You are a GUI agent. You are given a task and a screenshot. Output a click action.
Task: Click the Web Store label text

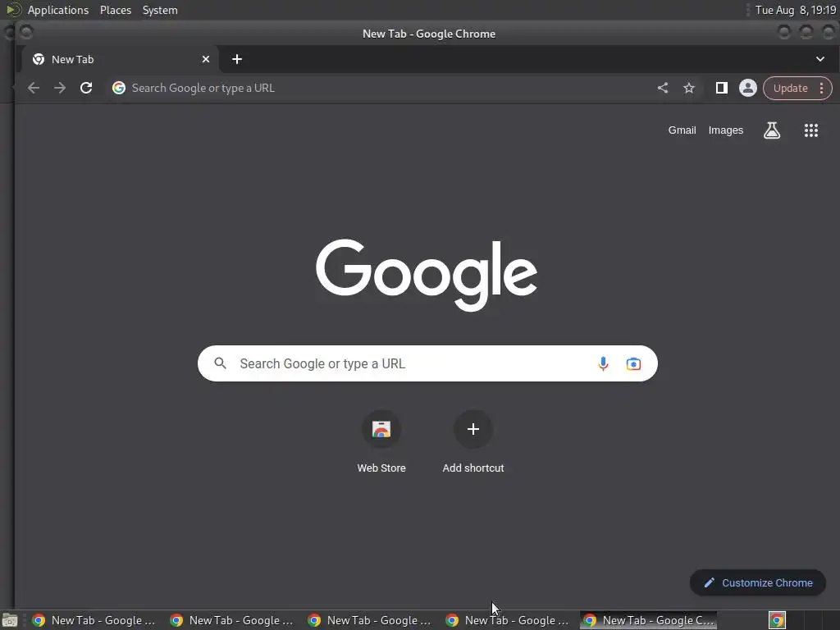click(381, 468)
